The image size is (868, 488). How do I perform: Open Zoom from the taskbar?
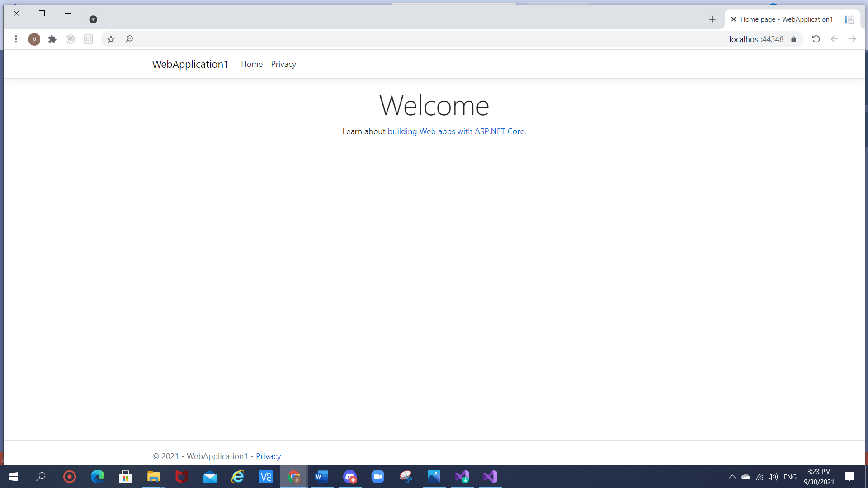pyautogui.click(x=378, y=477)
